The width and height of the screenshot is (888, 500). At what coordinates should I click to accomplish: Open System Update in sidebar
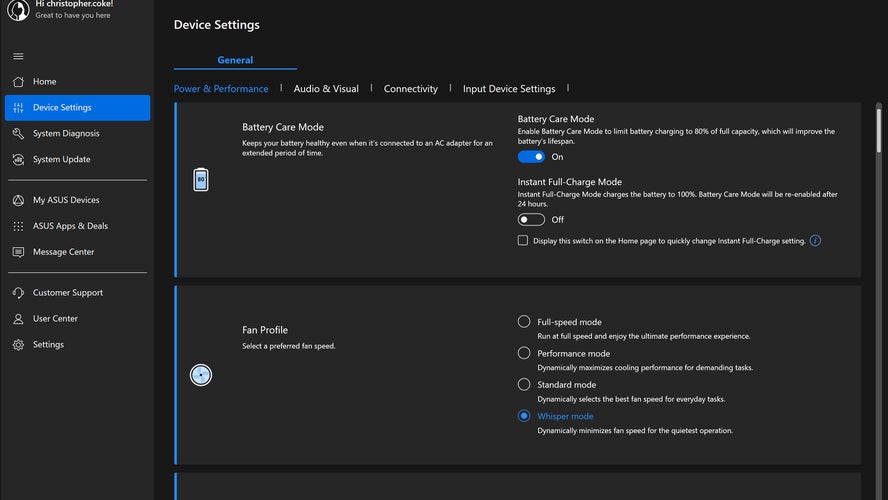point(61,160)
